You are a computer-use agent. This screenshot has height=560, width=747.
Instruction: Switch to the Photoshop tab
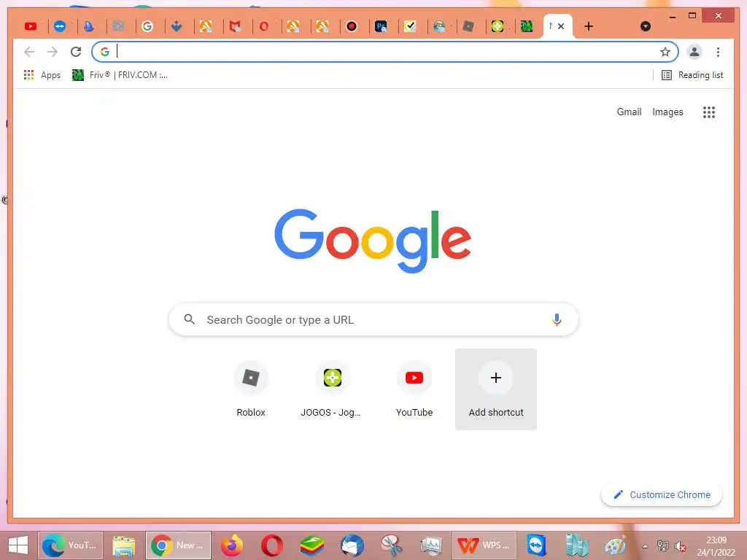[x=381, y=27]
